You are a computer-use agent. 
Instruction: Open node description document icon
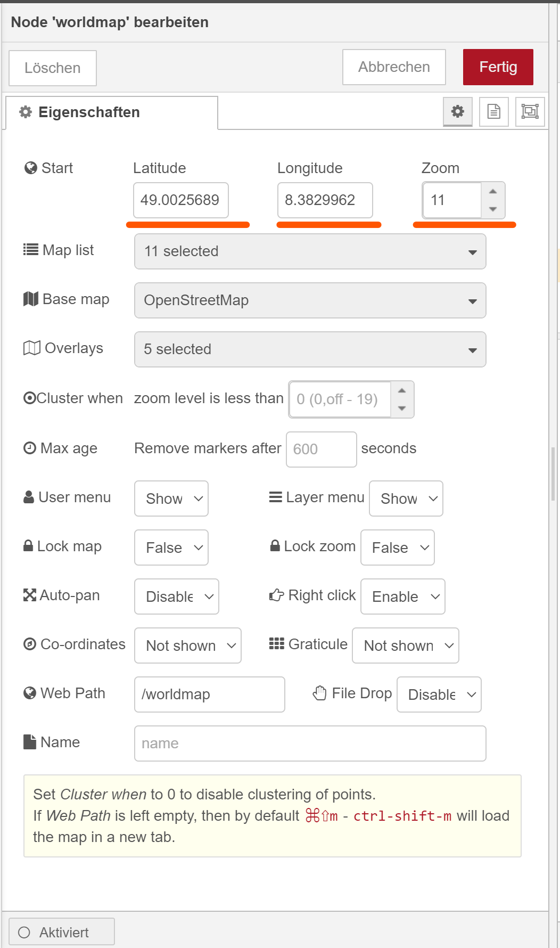pos(493,111)
